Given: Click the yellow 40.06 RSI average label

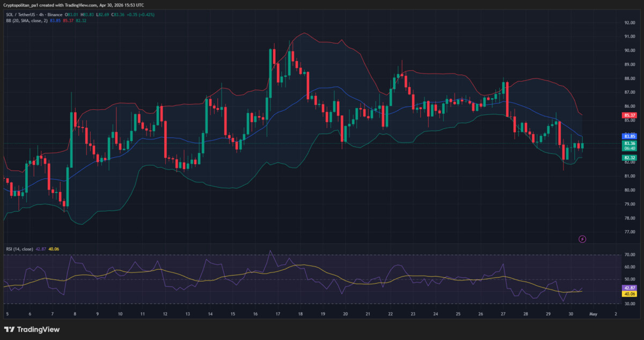Looking at the screenshot, I should (x=630, y=294).
